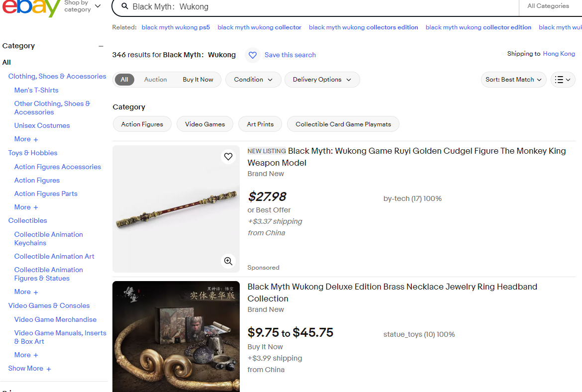Image resolution: width=582 pixels, height=392 pixels.
Task: Open the Men's T-Shirts category link
Action: click(36, 90)
